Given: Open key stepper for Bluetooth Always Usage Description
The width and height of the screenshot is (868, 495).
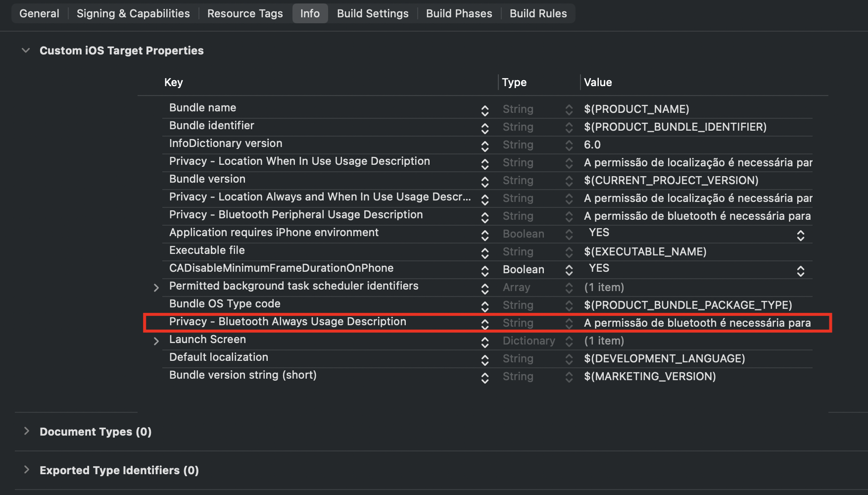Looking at the screenshot, I should (485, 324).
